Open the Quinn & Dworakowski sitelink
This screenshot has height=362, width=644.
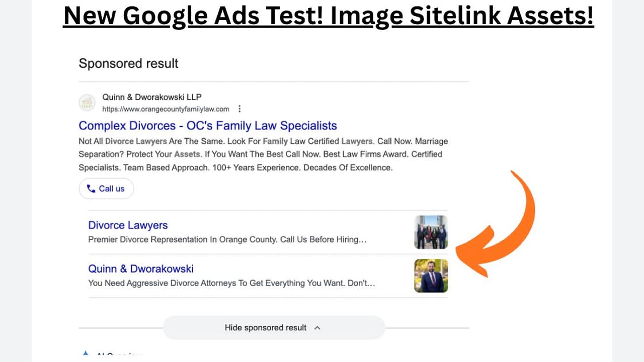141,269
